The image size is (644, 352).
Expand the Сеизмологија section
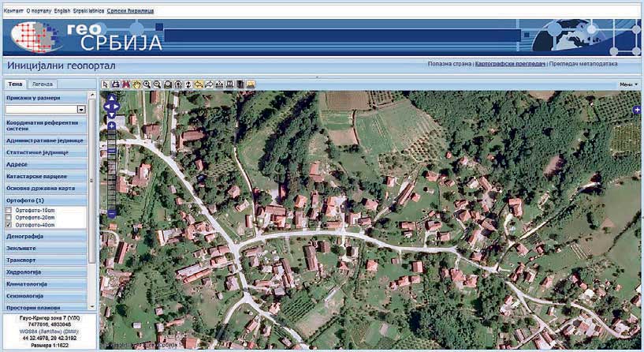tap(46, 296)
